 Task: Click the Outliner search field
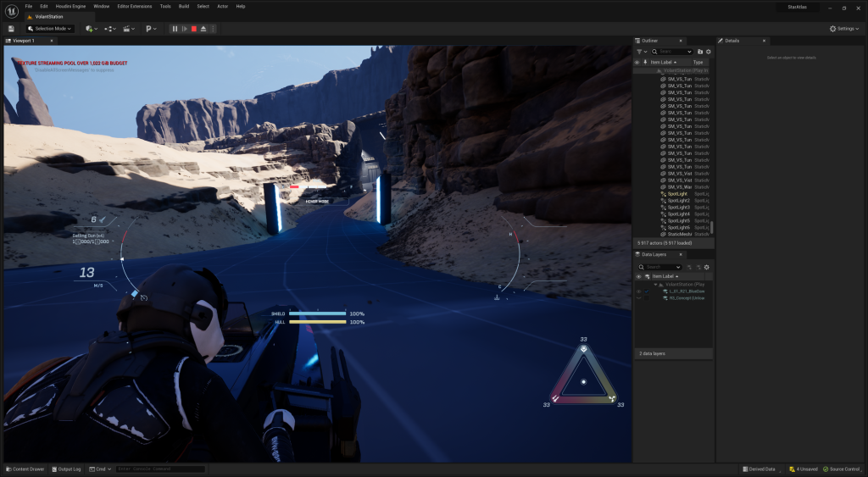pos(672,52)
